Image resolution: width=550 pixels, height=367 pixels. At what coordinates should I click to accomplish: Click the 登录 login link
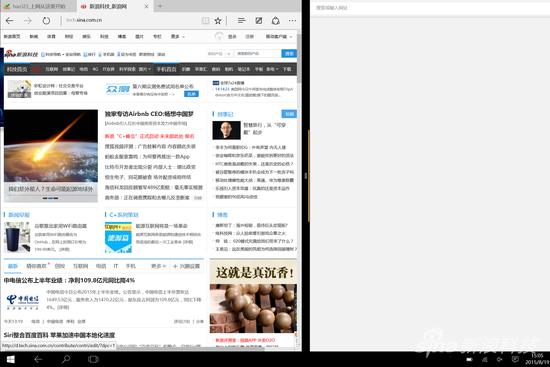(x=232, y=36)
